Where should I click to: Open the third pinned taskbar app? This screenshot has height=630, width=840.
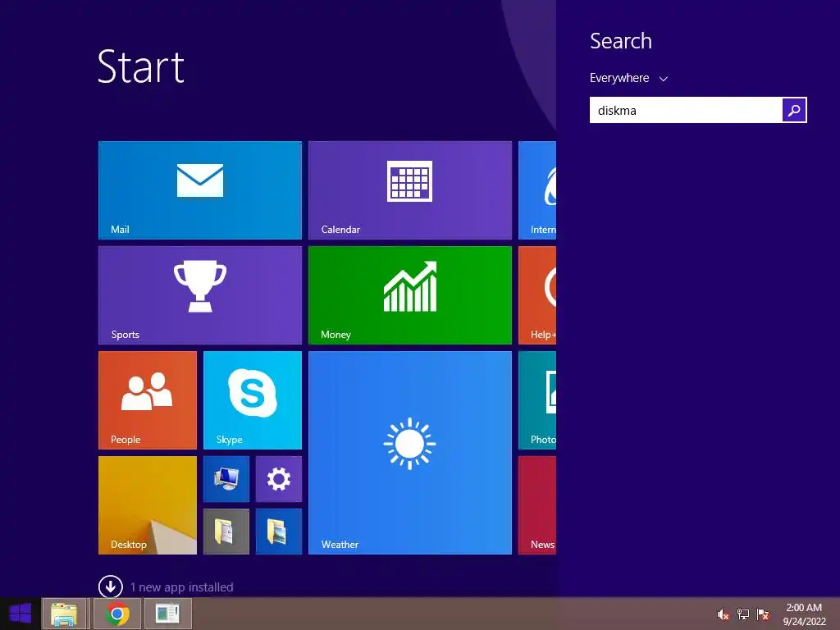[167, 614]
